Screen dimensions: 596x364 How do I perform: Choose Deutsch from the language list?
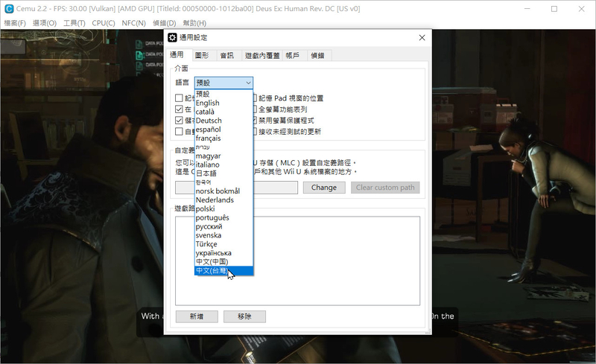223,121
